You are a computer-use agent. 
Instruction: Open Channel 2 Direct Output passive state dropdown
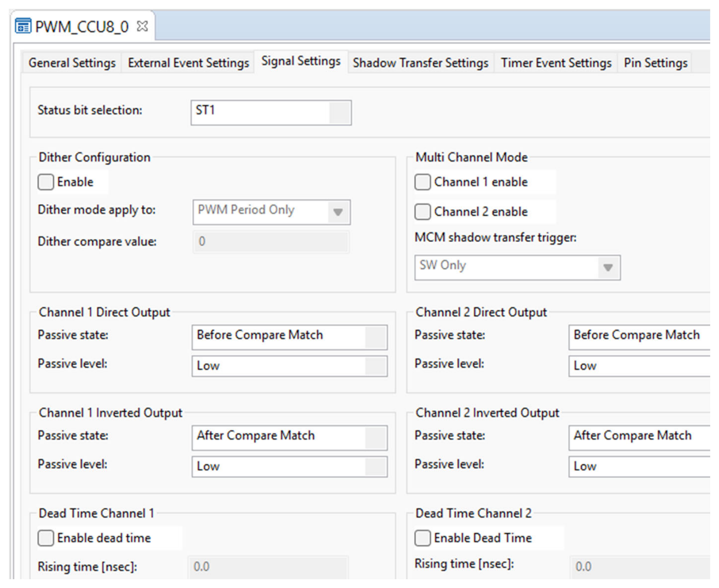pos(639,337)
